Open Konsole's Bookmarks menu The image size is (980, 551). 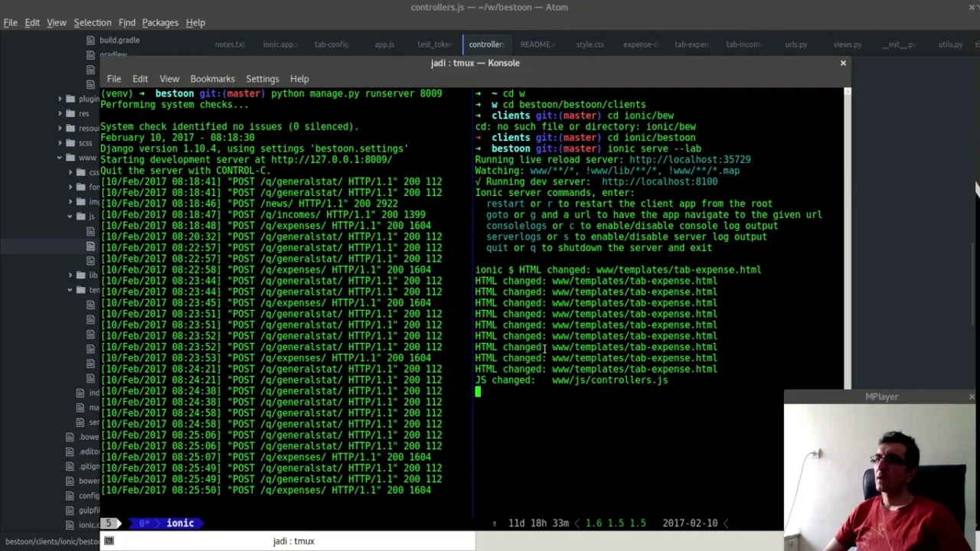pyautogui.click(x=212, y=79)
